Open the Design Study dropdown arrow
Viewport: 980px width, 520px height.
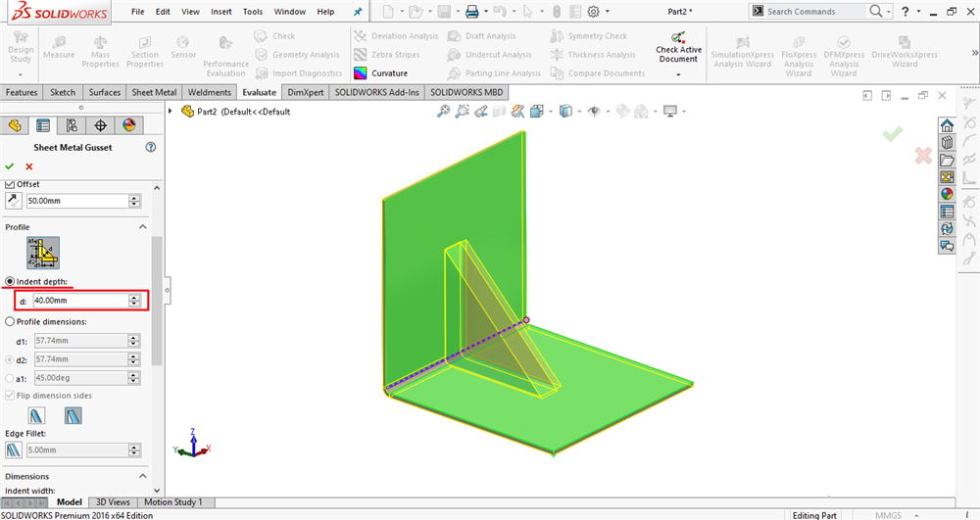point(20,74)
